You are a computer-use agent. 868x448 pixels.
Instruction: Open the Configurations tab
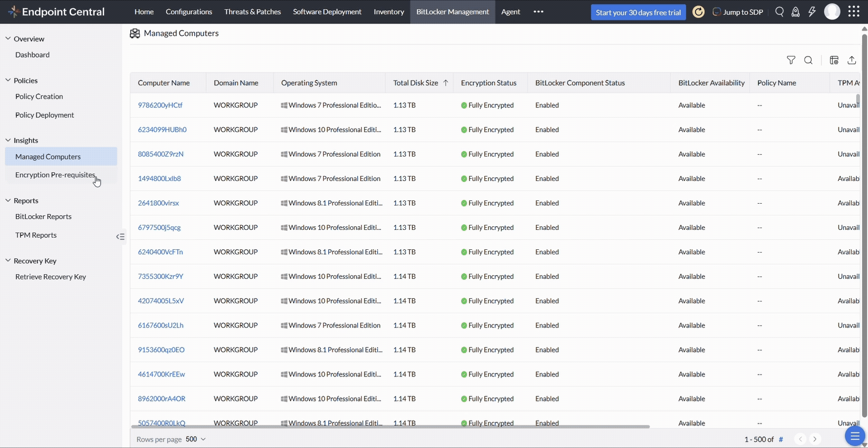[189, 12]
